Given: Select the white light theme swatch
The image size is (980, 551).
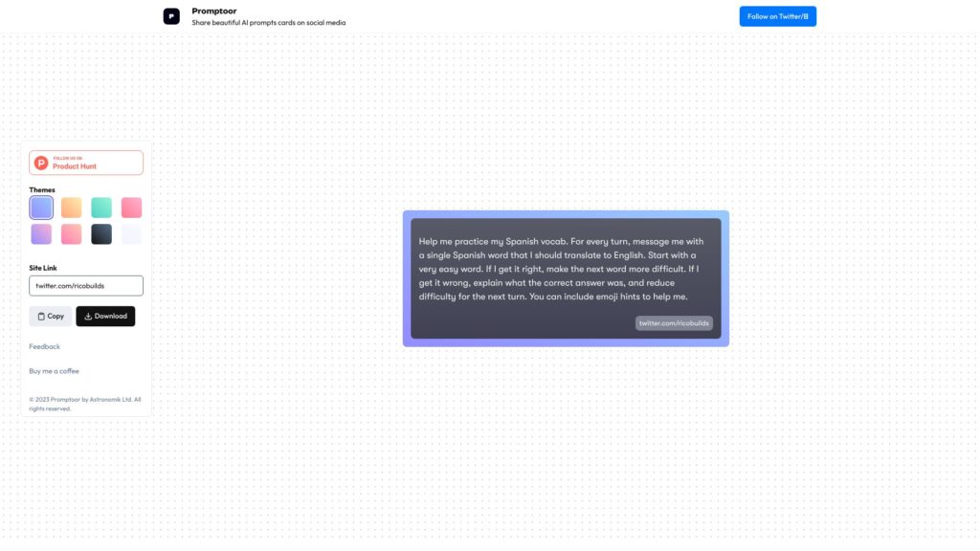Looking at the screenshot, I should pos(131,234).
